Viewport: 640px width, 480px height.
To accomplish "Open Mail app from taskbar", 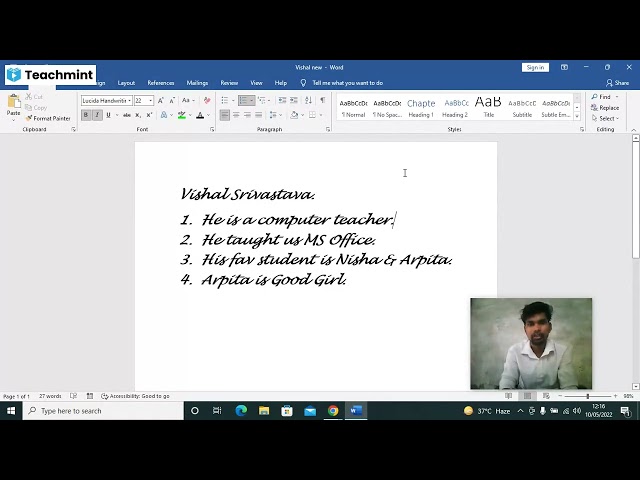I will tap(310, 411).
